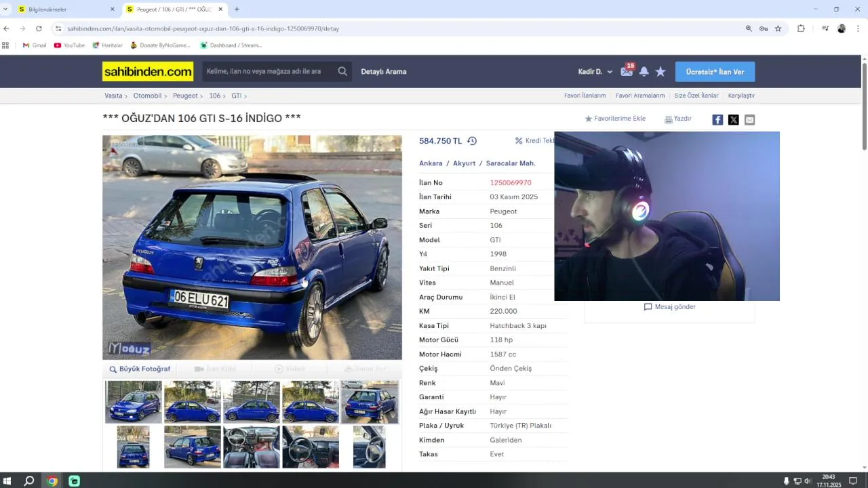Image resolution: width=868 pixels, height=488 pixels.
Task: Select the interior seats thumbnail
Action: 252,447
